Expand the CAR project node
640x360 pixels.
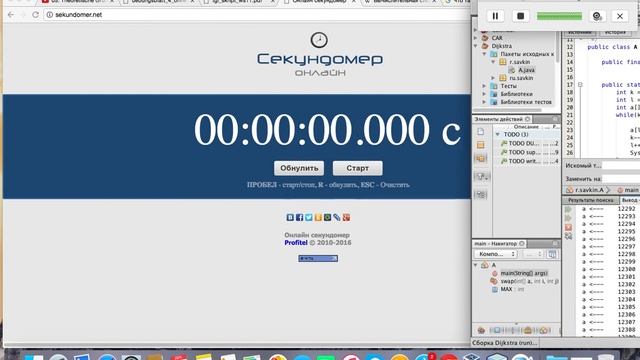tap(476, 38)
